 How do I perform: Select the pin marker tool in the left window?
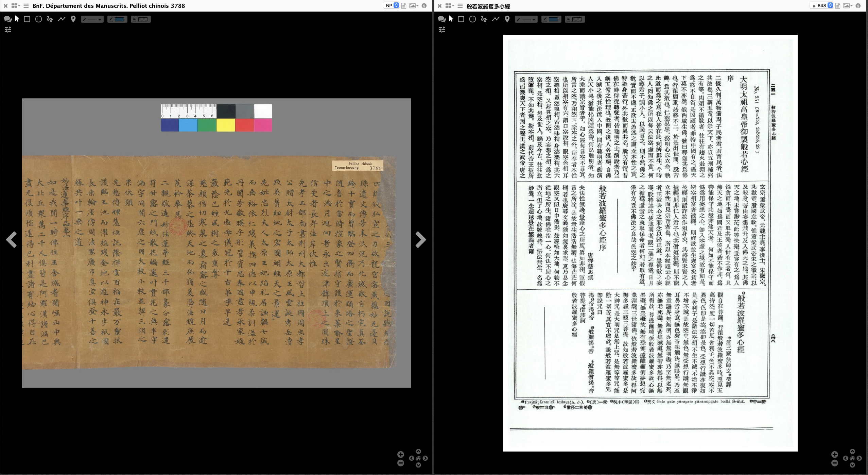pos(73,19)
